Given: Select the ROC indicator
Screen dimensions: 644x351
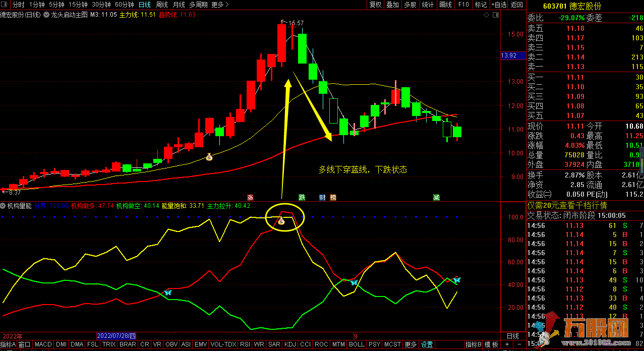Looking at the screenshot, I should coord(321,344).
